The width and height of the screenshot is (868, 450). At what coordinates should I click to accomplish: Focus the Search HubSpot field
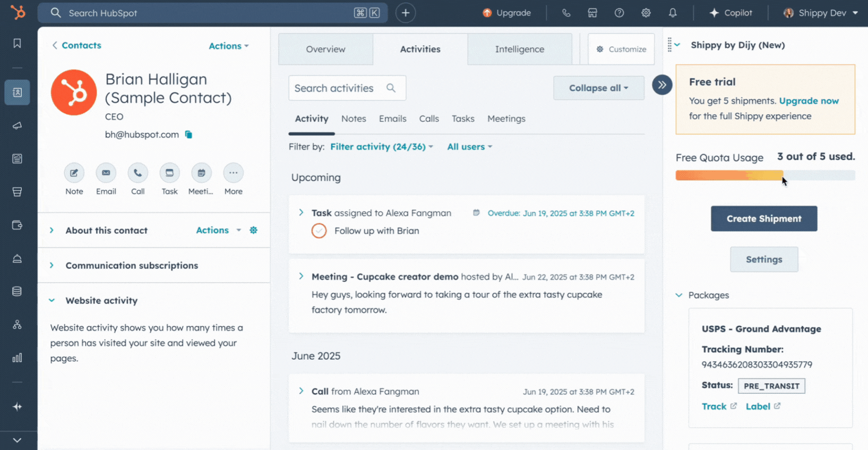tap(212, 13)
